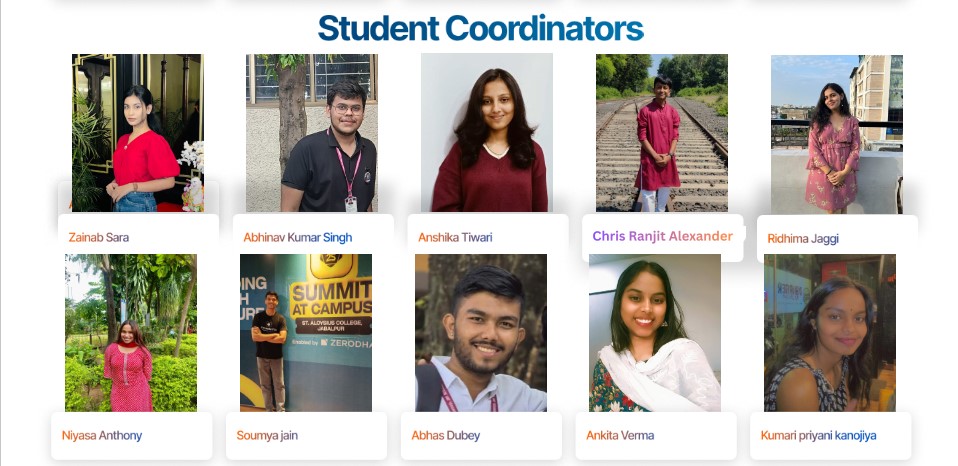Open Abhas Dubey's profile photo

481,332
